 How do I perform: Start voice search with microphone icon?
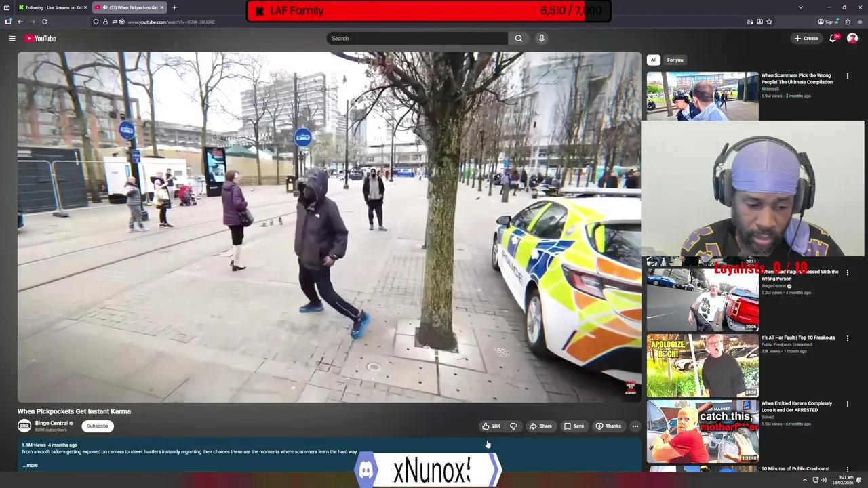(x=542, y=39)
